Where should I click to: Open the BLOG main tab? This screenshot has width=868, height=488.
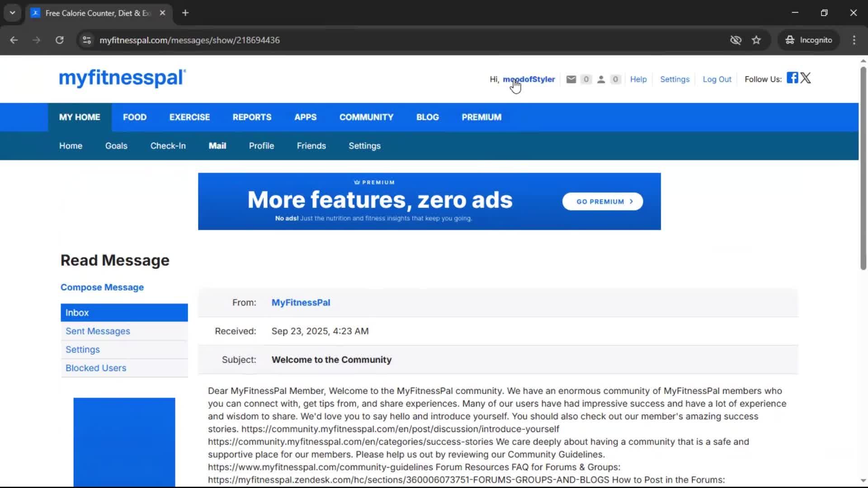[x=427, y=117]
